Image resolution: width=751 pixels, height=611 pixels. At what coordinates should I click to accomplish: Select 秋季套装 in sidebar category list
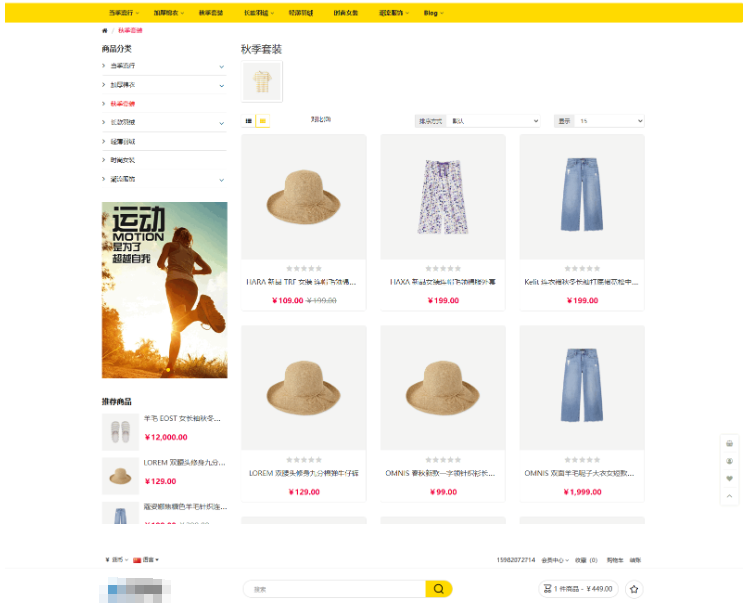coord(123,103)
